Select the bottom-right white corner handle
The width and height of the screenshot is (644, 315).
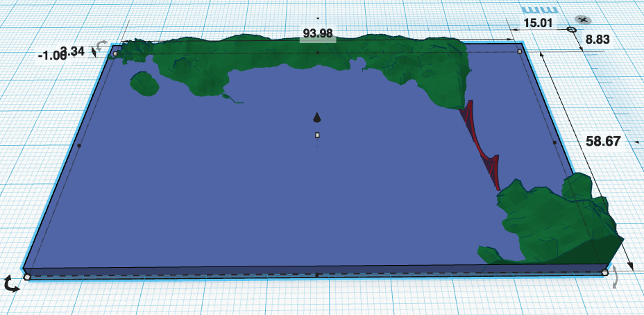(x=605, y=273)
